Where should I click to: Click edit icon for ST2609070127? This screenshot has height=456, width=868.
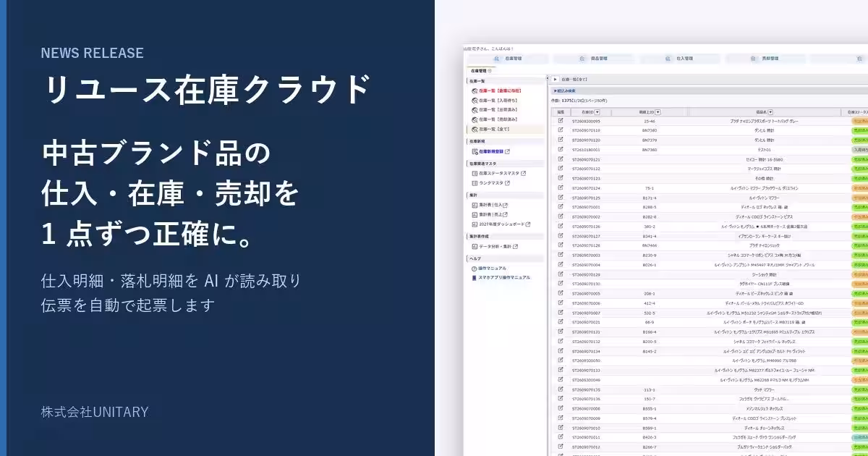coord(560,235)
